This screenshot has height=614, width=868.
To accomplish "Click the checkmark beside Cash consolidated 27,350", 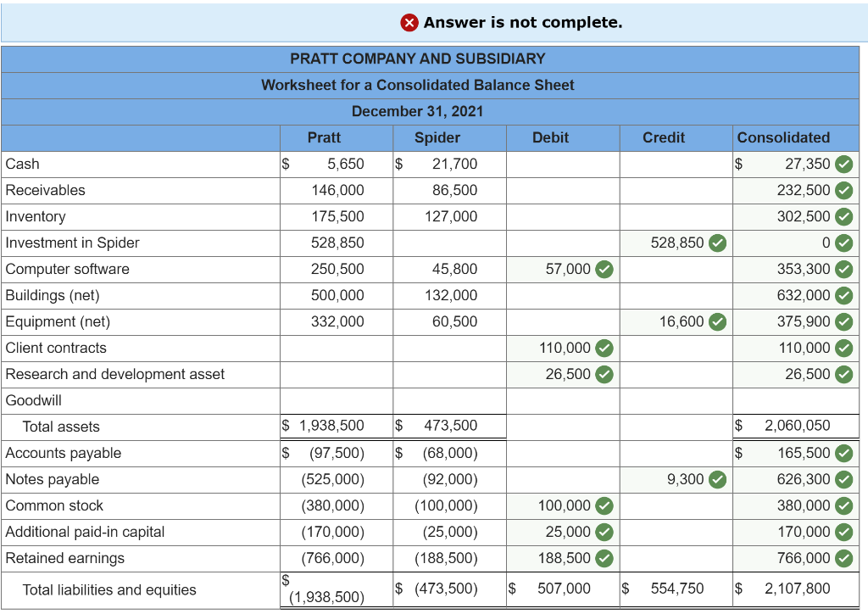I will tap(843, 164).
